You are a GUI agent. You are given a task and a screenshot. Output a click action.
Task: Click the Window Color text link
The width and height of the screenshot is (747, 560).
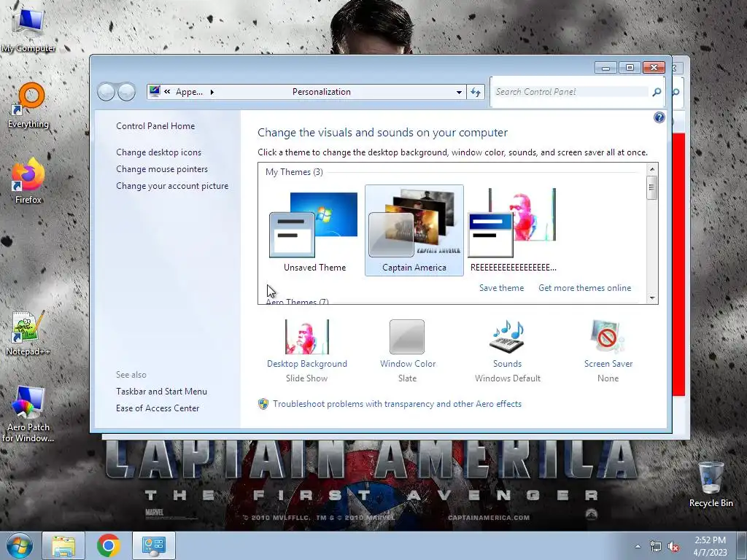[x=408, y=364]
